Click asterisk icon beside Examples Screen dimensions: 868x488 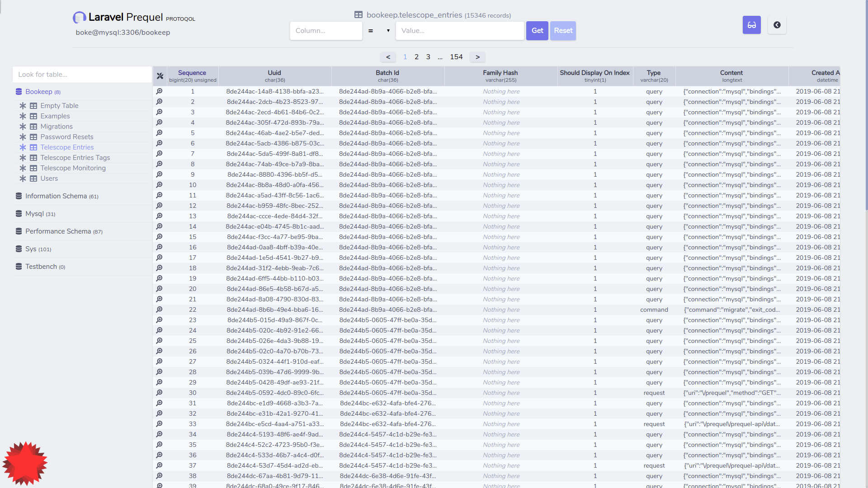(23, 116)
